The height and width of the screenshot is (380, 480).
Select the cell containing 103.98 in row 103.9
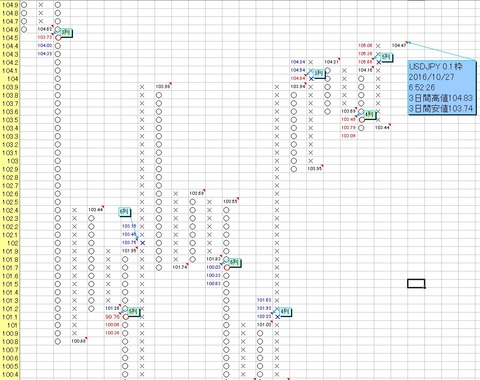[163, 87]
